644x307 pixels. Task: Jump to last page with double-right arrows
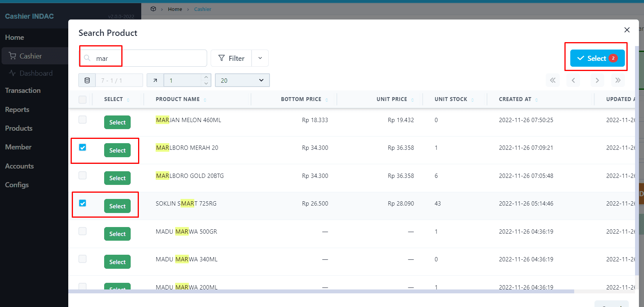(618, 80)
